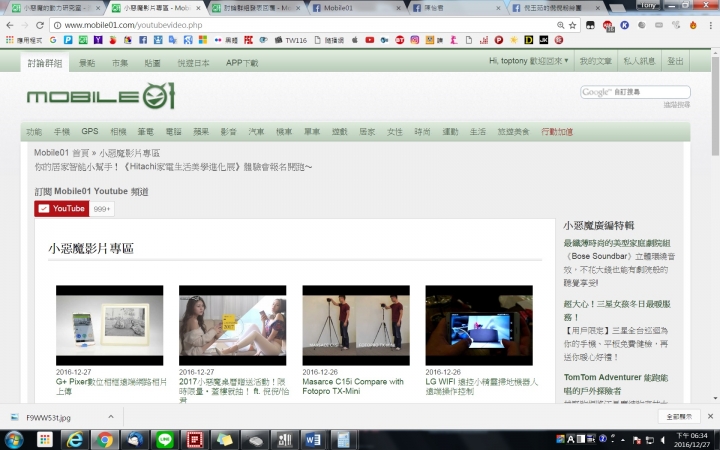Open the G+ Pixer video title link
The width and height of the screenshot is (720, 450).
pyautogui.click(x=111, y=386)
